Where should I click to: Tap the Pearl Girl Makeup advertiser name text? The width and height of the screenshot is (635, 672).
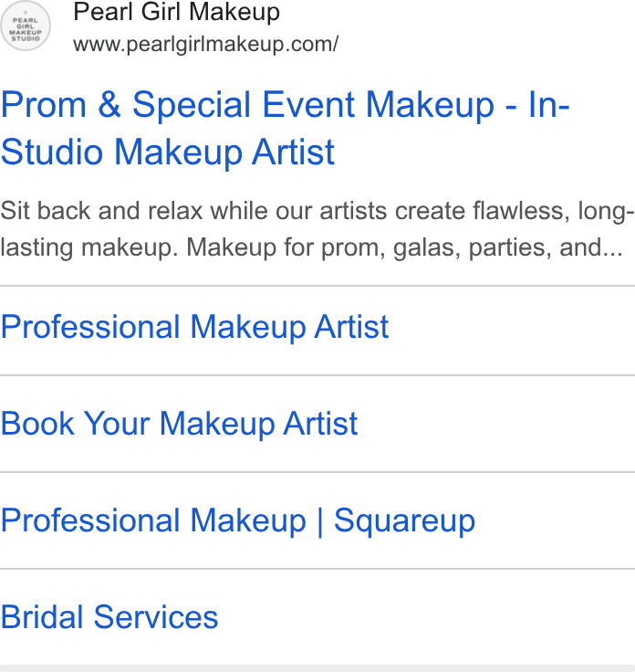pyautogui.click(x=176, y=12)
